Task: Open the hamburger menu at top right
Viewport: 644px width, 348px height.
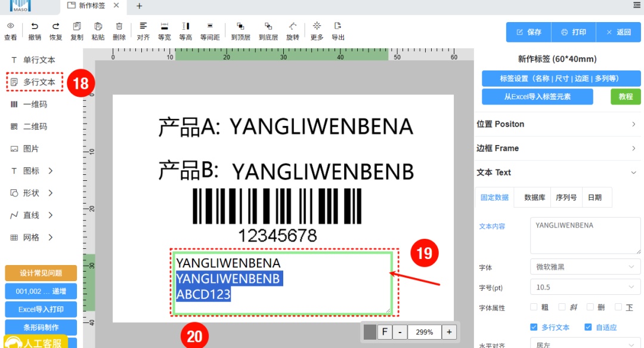Action: point(637,5)
